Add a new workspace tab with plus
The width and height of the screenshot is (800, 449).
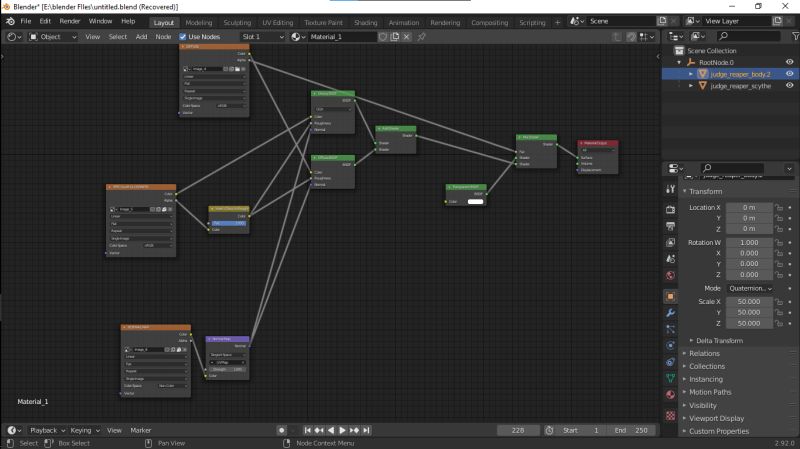click(x=557, y=22)
